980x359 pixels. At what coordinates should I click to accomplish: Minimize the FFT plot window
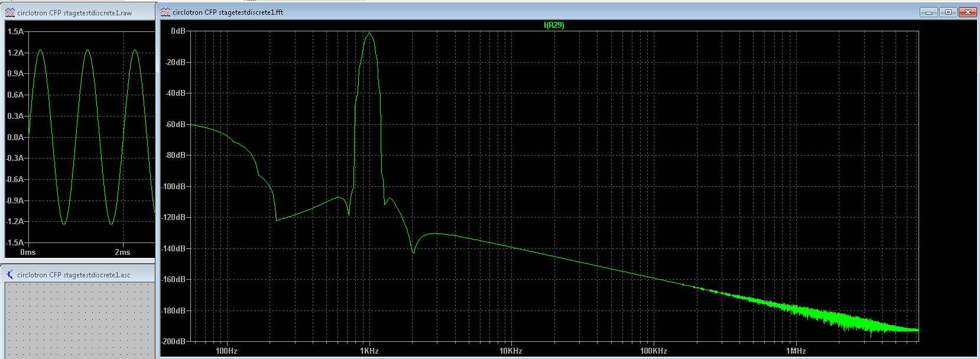[x=929, y=12]
